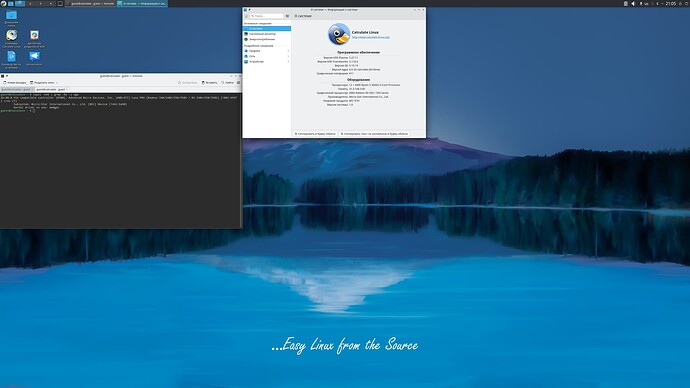Click 'Copy to Clipboard' button in Info Center
Viewport: 690px width, 388px height.
[315, 133]
